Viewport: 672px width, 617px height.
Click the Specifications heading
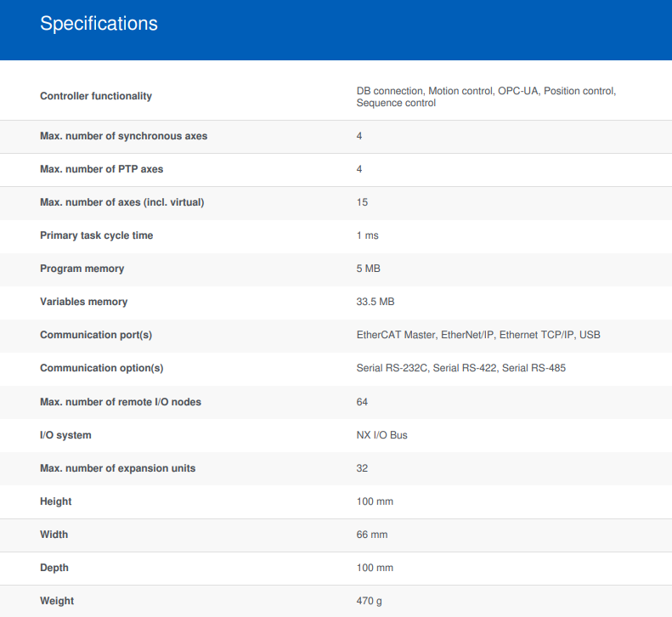99,24
